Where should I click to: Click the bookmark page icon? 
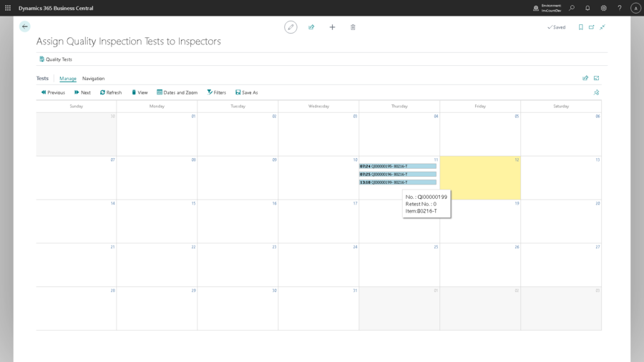pos(581,27)
